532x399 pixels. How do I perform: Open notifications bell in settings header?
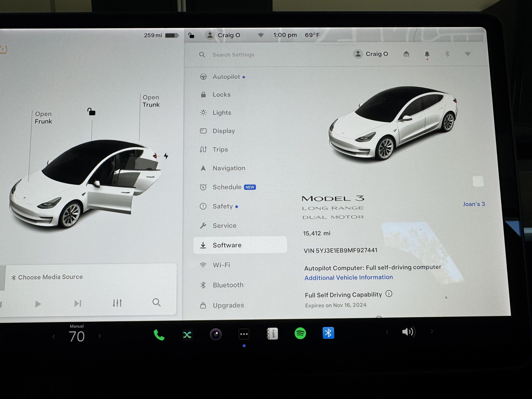click(x=427, y=54)
